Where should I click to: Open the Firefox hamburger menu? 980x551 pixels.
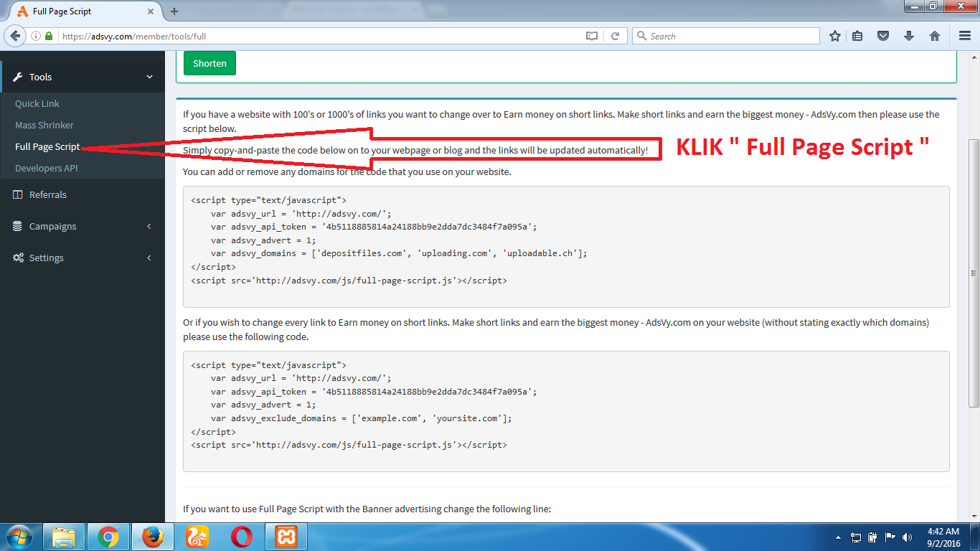click(965, 36)
